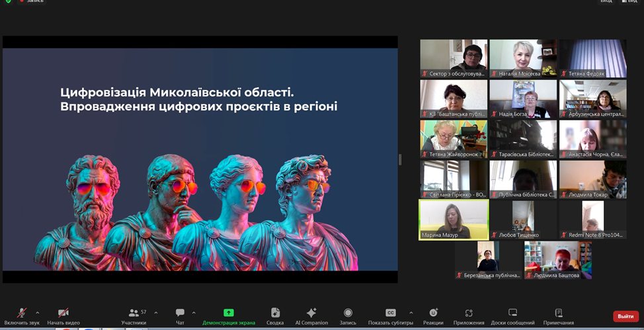Unmute microphone with Включить звук

(x=22, y=316)
